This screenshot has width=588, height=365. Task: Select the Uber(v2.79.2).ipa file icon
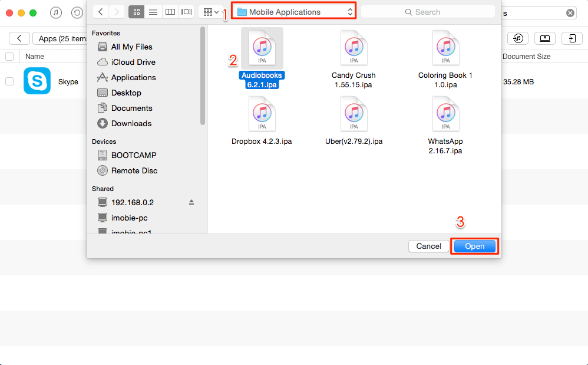(354, 114)
